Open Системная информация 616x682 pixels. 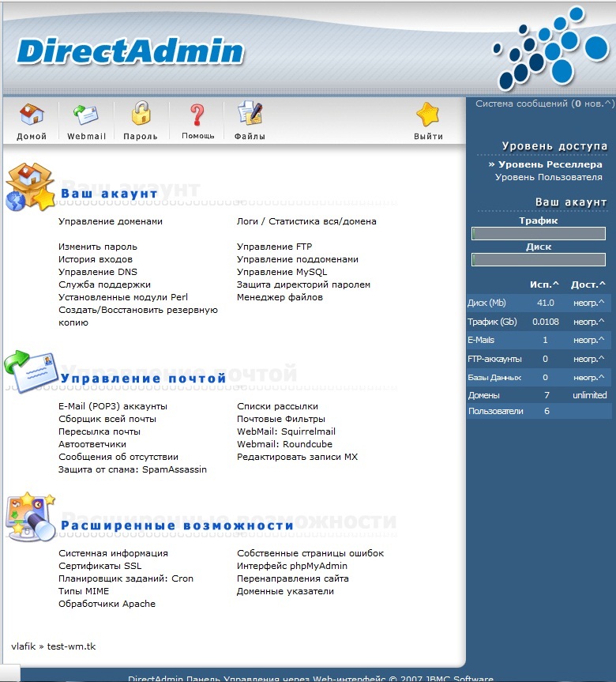click(113, 553)
